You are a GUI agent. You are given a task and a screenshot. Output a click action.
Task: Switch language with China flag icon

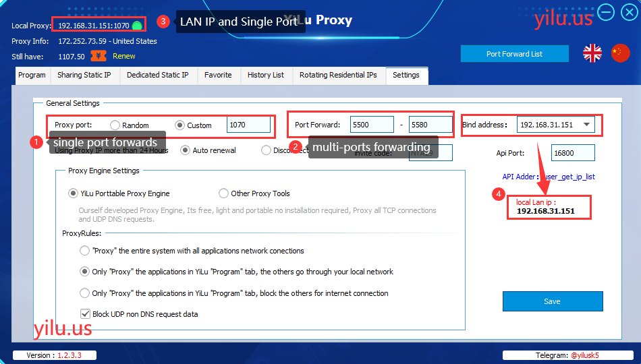[x=621, y=53]
